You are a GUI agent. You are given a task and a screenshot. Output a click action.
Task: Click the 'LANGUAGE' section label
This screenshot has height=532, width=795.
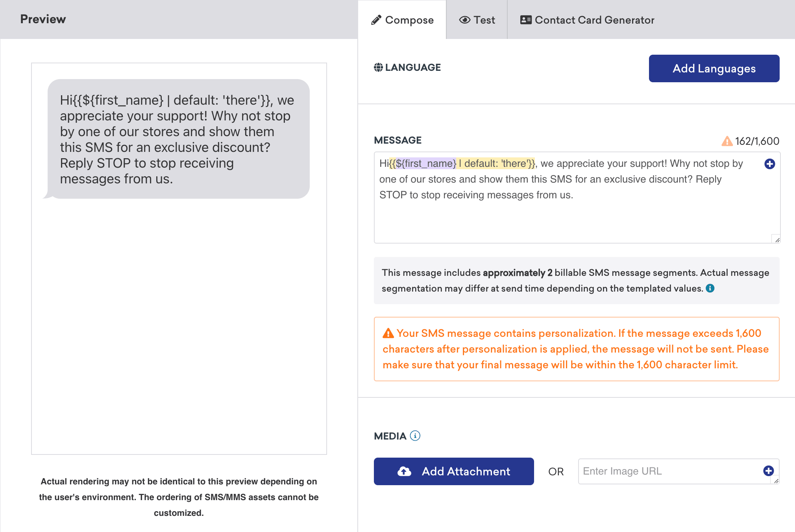[413, 67]
